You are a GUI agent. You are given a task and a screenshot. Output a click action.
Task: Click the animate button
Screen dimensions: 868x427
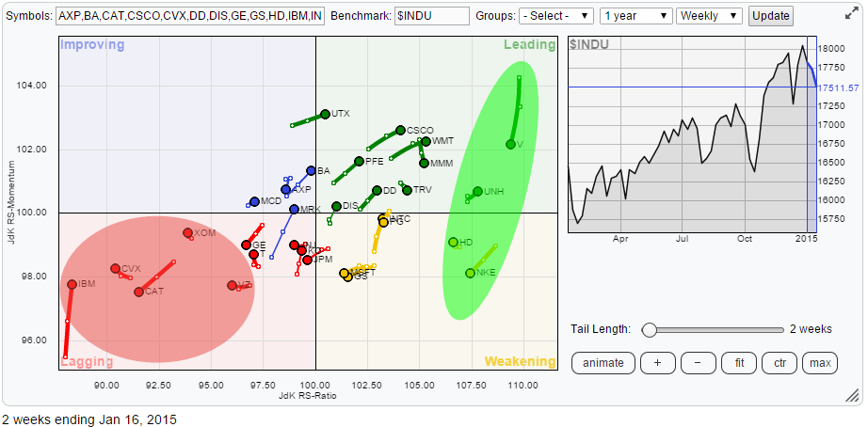click(x=603, y=363)
